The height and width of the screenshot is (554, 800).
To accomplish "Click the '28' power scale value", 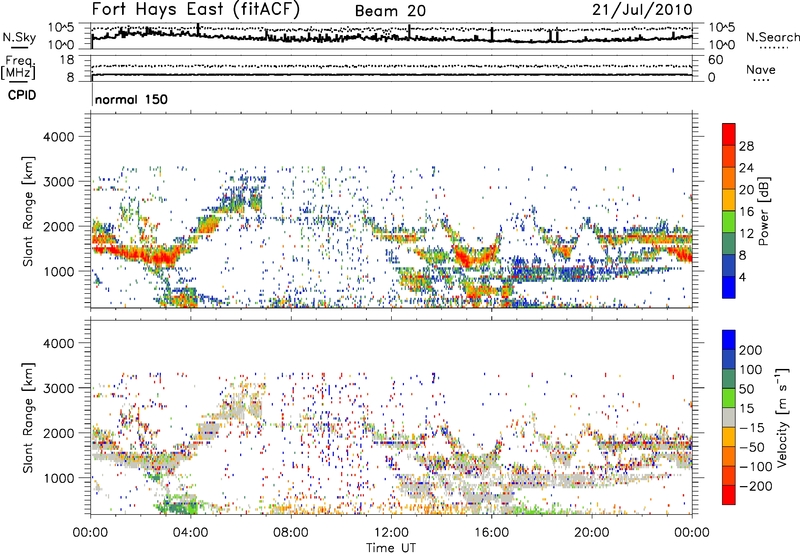I will pos(746,146).
